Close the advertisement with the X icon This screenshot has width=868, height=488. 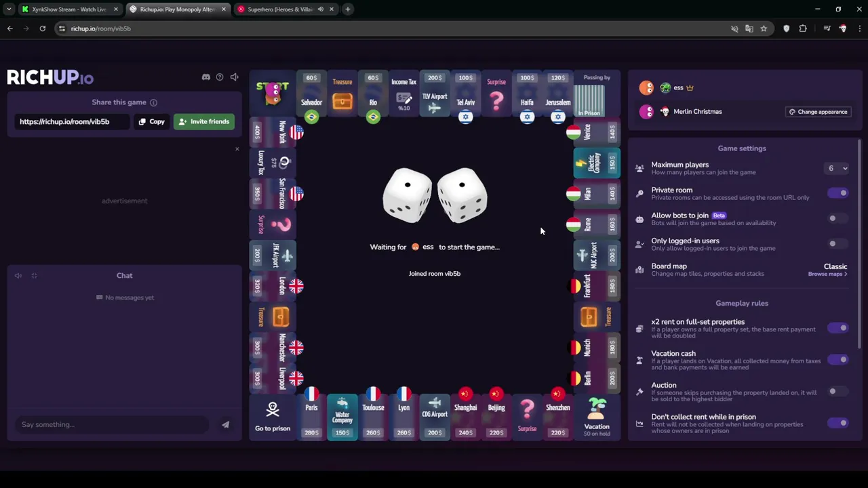(237, 148)
